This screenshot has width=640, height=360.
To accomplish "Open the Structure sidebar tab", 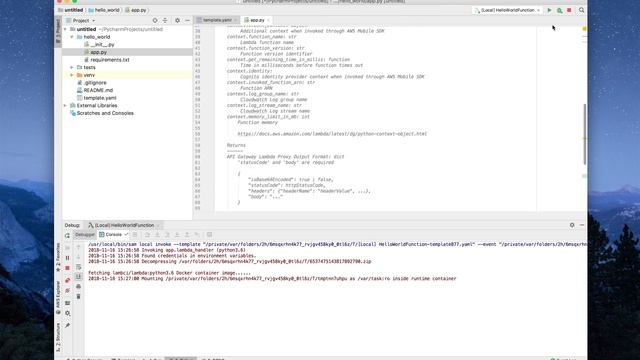I will (x=58, y=337).
